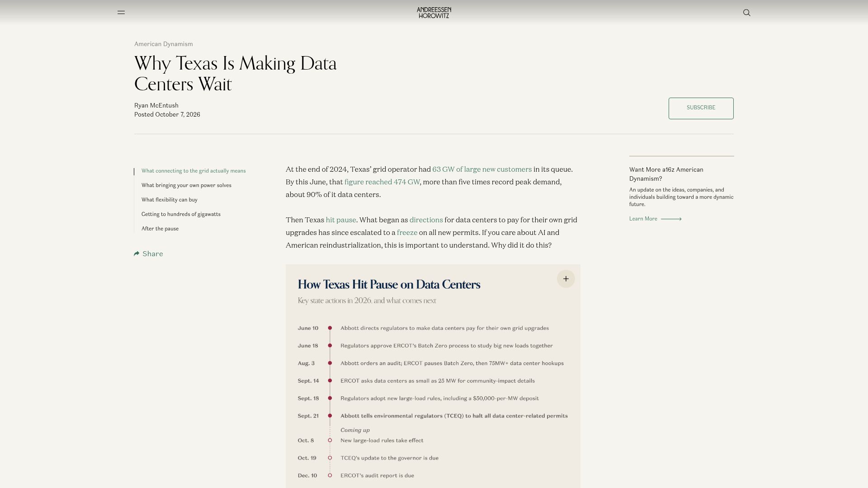Click 'Coming up' label in timeline
The image size is (868, 488).
355,430
